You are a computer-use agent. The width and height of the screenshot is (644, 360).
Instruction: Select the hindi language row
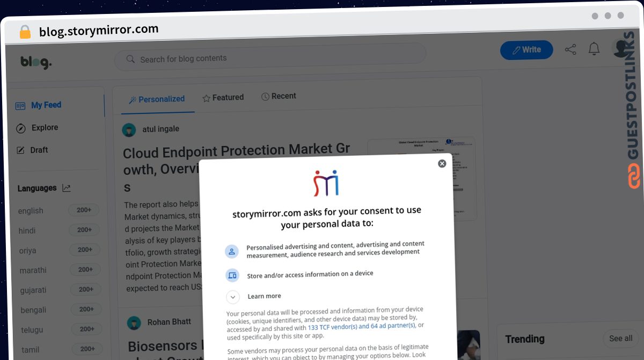pos(58,231)
